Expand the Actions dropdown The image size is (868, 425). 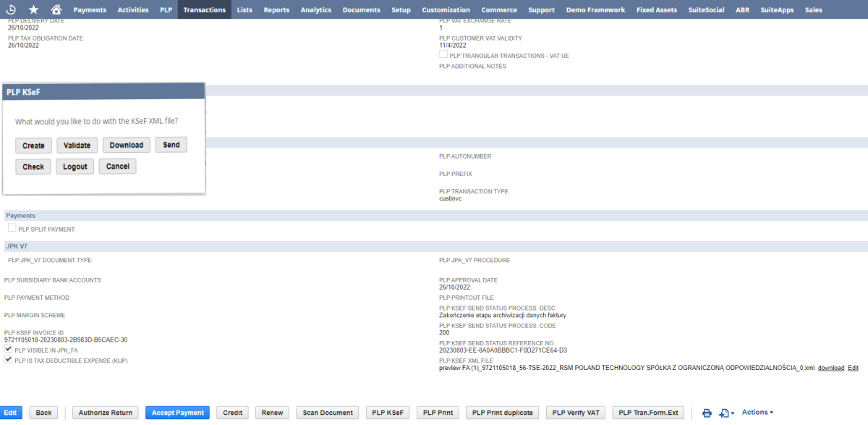click(x=757, y=412)
